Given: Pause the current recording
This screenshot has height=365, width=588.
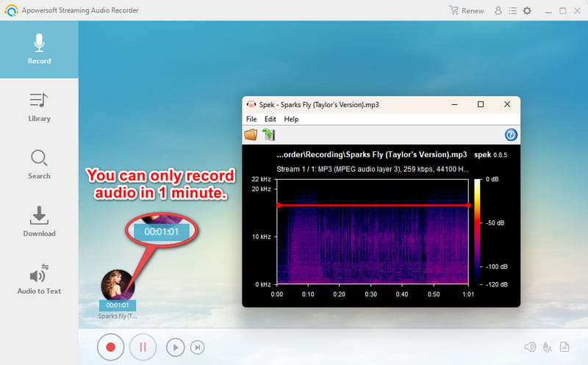Looking at the screenshot, I should click(x=143, y=347).
